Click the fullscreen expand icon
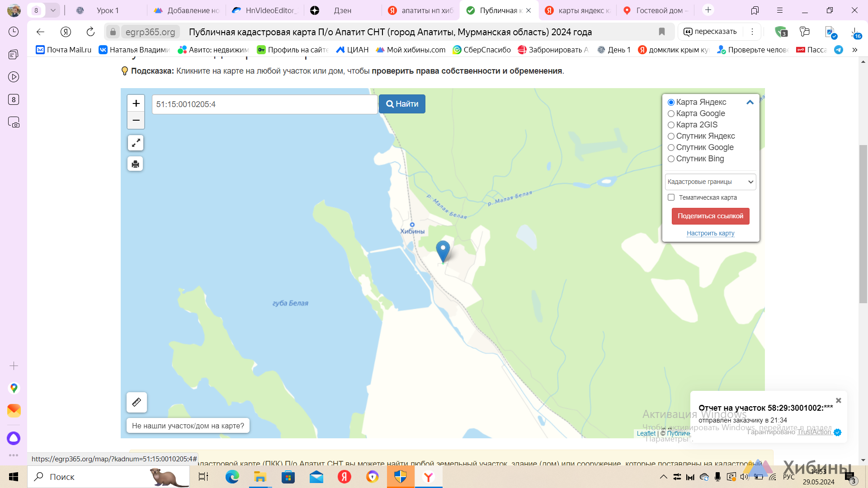The width and height of the screenshot is (868, 488). click(136, 143)
